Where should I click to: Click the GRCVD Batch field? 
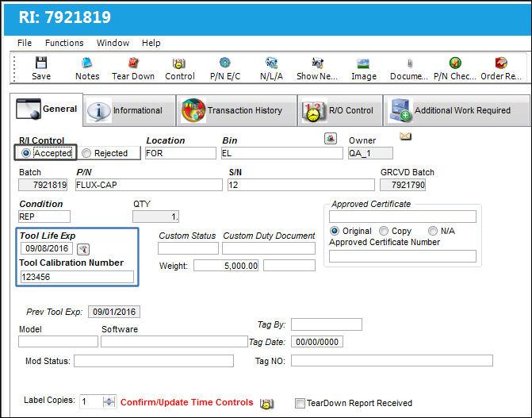(403, 185)
